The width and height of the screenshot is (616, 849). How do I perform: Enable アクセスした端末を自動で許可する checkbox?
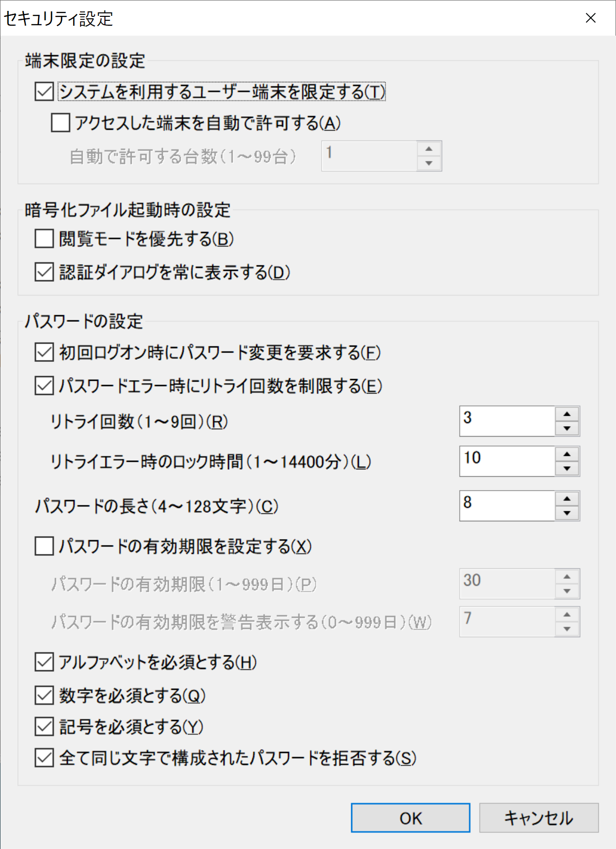coord(60,123)
